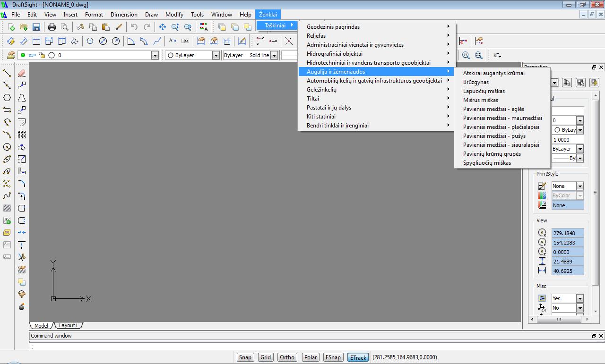
Task: Toggle Polar mode
Action: tap(311, 357)
